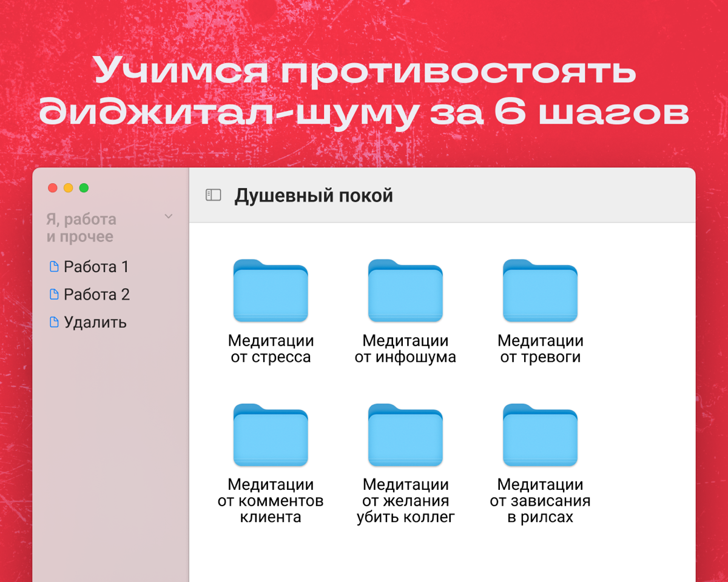Toggle the sidebar panel icon
Viewport: 728px width, 582px height.
(213, 195)
